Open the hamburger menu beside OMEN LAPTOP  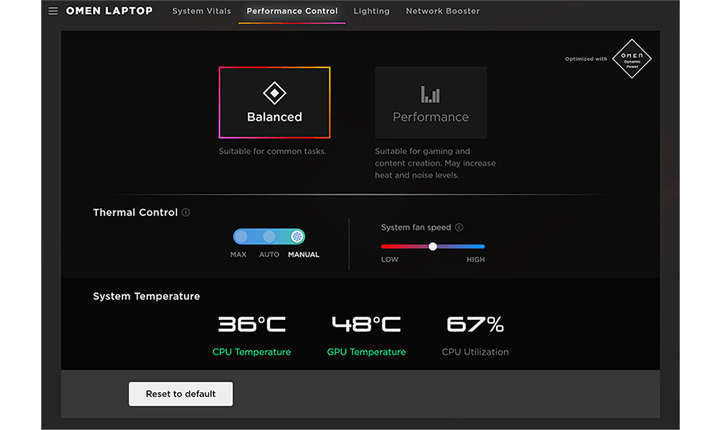[53, 12]
